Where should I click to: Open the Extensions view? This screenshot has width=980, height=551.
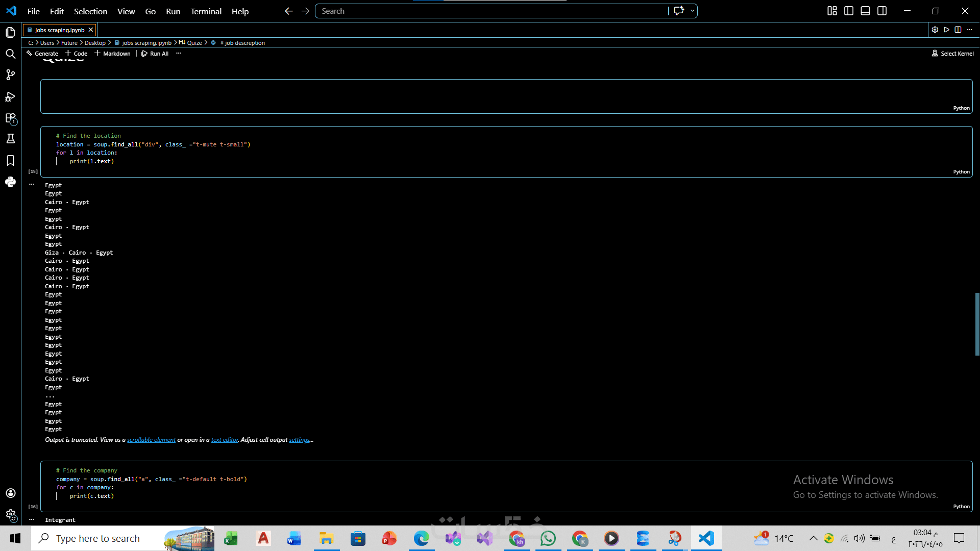pyautogui.click(x=10, y=118)
